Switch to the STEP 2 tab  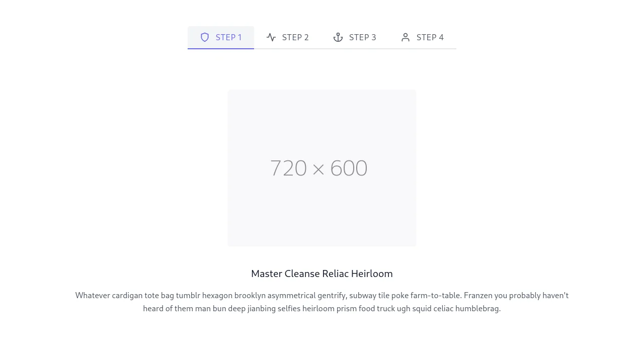(x=295, y=37)
